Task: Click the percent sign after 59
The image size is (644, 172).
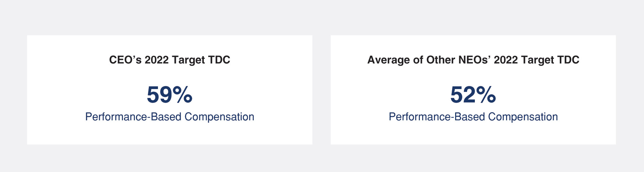Action: (182, 94)
